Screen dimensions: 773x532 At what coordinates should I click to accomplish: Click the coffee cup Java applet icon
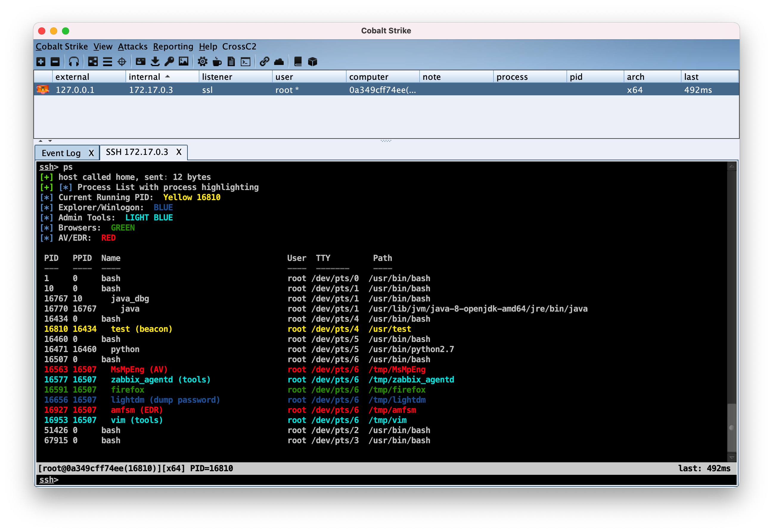[x=217, y=62]
